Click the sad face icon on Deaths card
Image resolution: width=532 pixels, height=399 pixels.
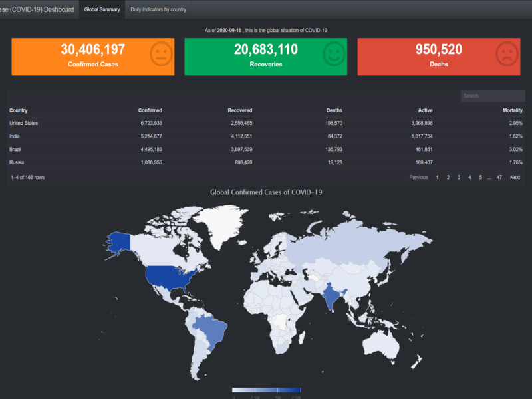pyautogui.click(x=507, y=54)
